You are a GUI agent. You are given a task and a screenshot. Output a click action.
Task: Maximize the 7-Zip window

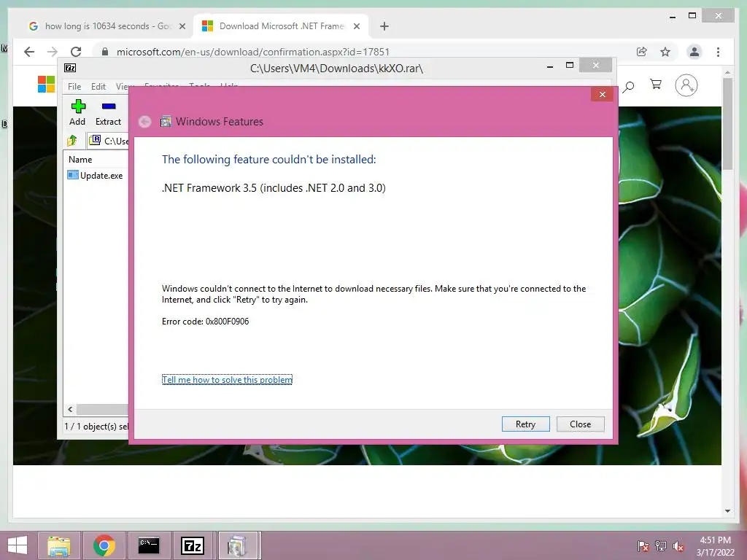569,66
